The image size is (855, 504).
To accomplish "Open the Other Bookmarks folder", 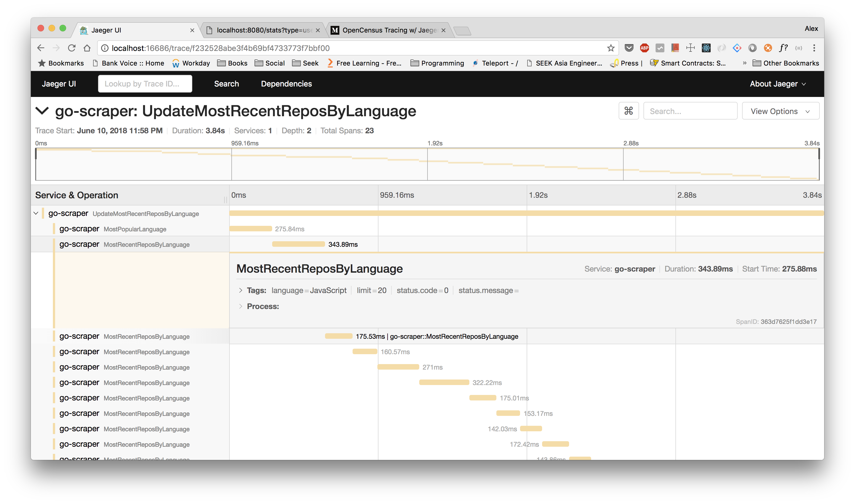I will click(x=786, y=63).
